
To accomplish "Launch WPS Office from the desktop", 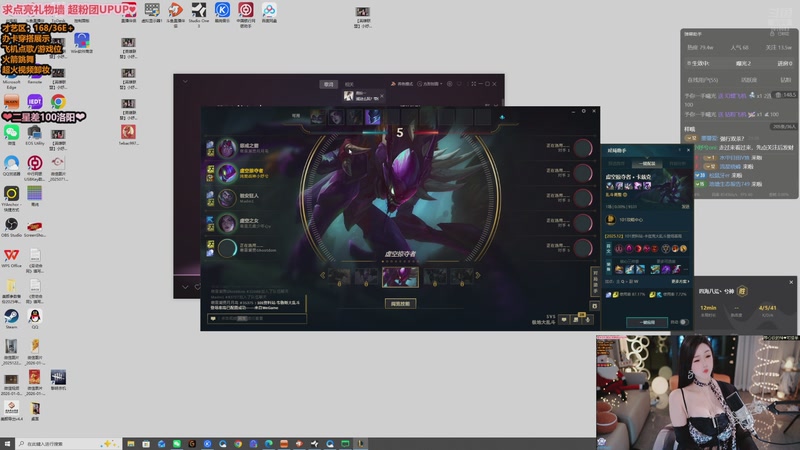I will click(x=11, y=255).
